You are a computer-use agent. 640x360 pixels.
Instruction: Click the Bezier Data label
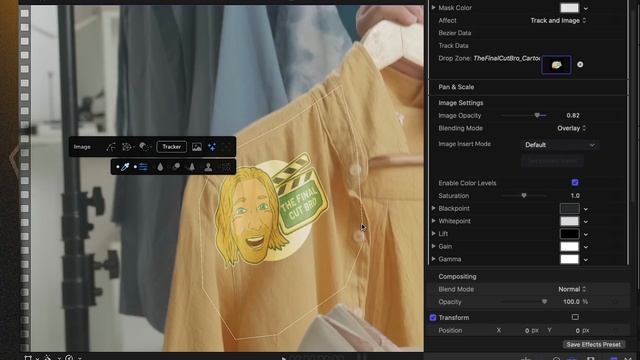click(x=455, y=33)
